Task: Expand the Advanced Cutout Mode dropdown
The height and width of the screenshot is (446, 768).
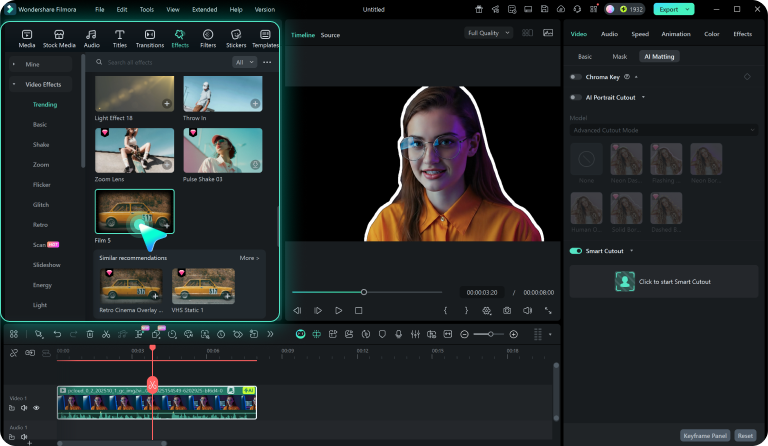Action: pos(664,130)
